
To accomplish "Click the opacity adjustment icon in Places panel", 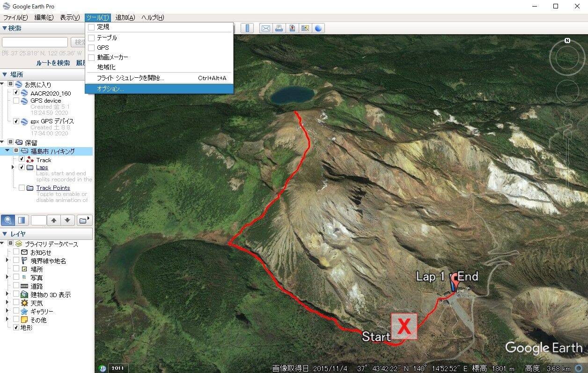I will click(22, 220).
